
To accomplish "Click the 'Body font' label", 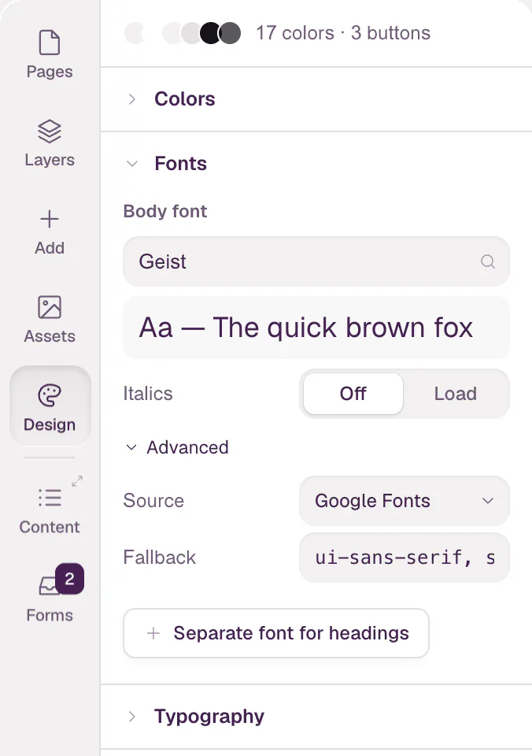I will [164, 211].
